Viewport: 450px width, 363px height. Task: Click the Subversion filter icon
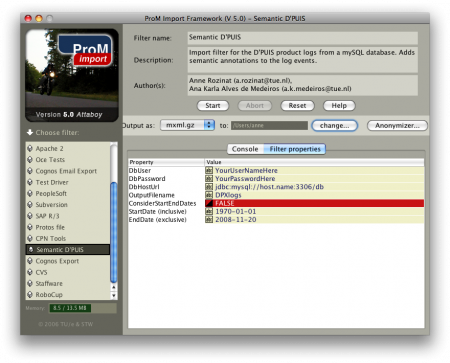(x=30, y=205)
